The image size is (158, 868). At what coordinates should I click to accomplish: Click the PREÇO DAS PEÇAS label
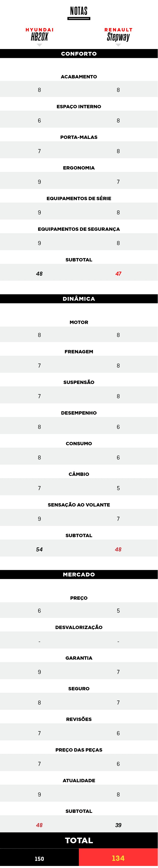pos(79,750)
